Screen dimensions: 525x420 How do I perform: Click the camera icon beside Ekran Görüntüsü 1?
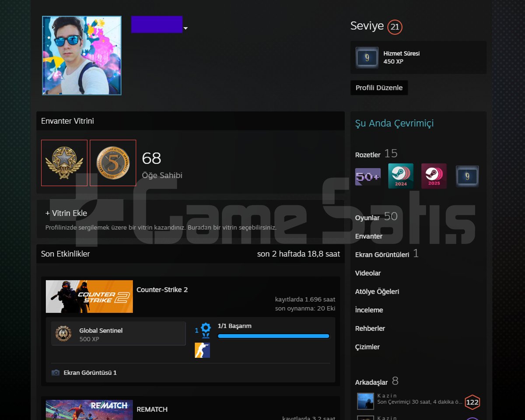56,373
